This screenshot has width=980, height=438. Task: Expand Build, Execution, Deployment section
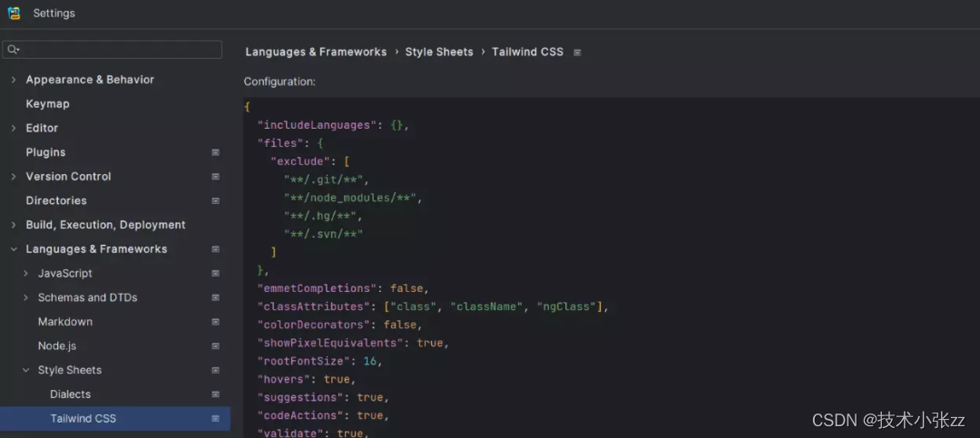[x=14, y=225]
